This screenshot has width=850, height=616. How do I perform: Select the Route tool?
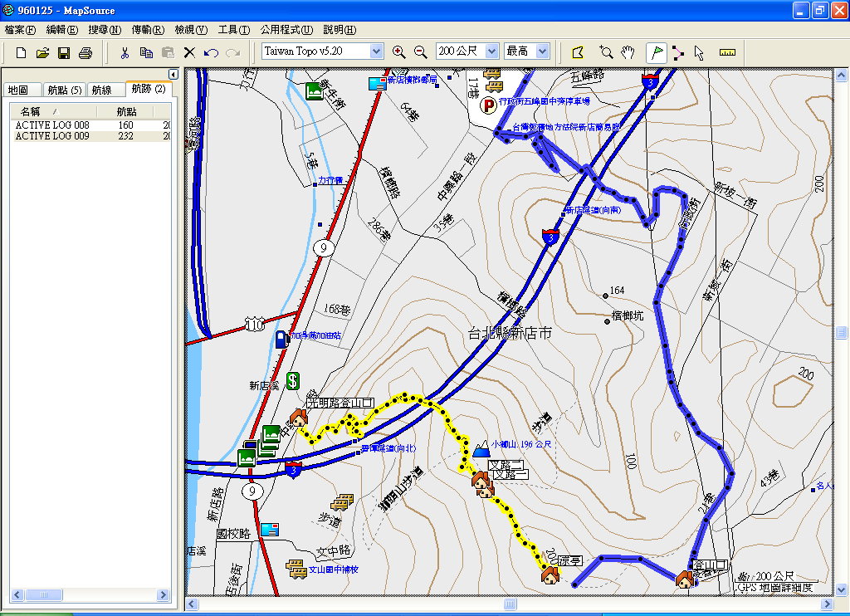pyautogui.click(x=677, y=52)
